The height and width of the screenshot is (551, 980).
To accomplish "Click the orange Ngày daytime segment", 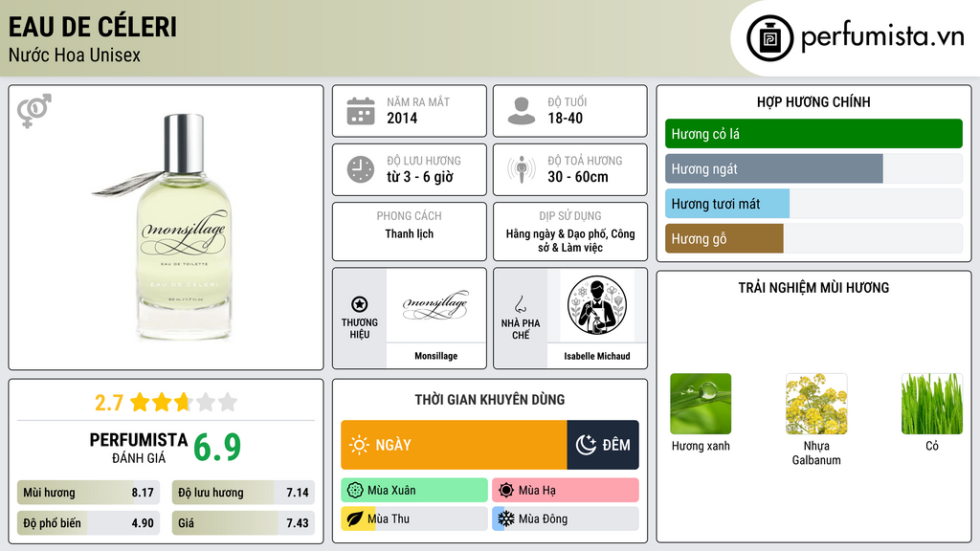I will [454, 445].
